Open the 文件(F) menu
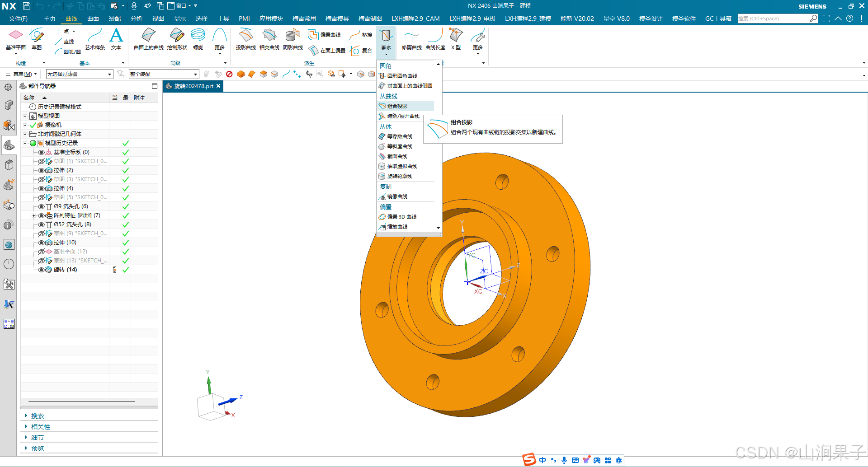The height and width of the screenshot is (467, 868). pos(19,19)
